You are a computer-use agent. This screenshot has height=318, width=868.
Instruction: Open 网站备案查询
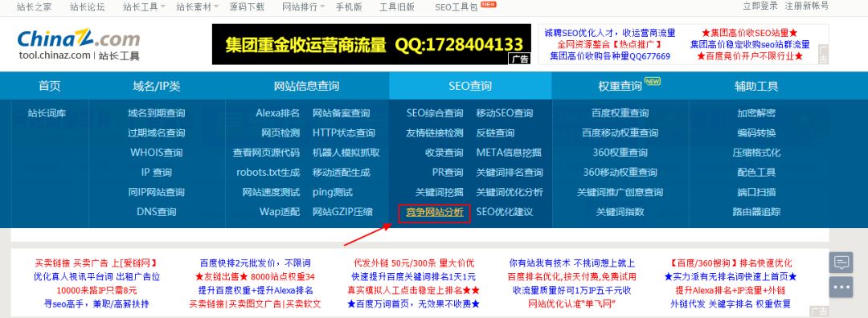coord(341,113)
